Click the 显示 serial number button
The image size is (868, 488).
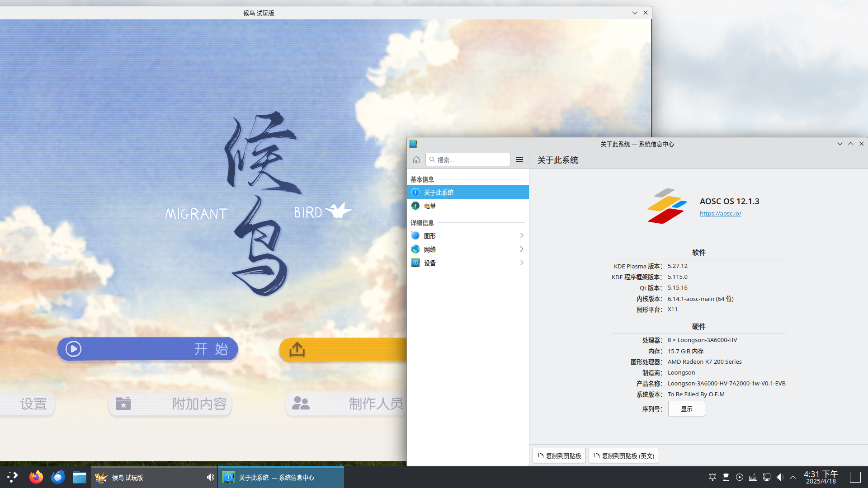click(686, 409)
